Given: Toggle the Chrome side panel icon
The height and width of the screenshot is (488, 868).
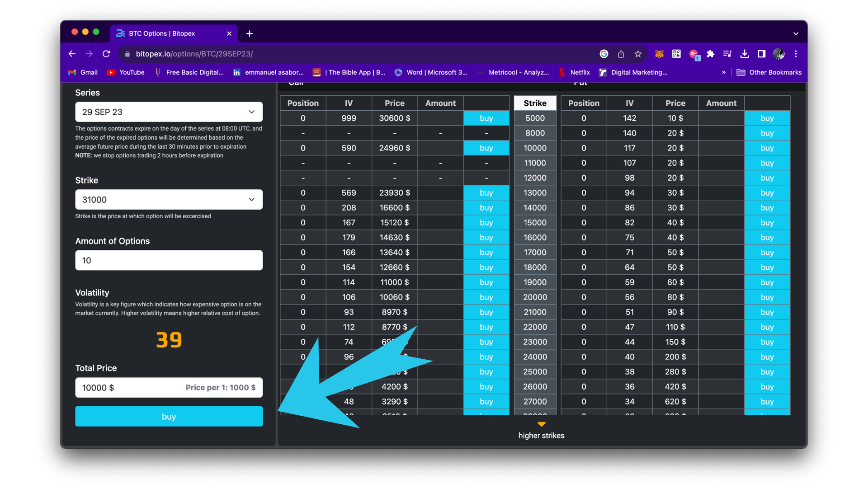Looking at the screenshot, I should [x=762, y=54].
